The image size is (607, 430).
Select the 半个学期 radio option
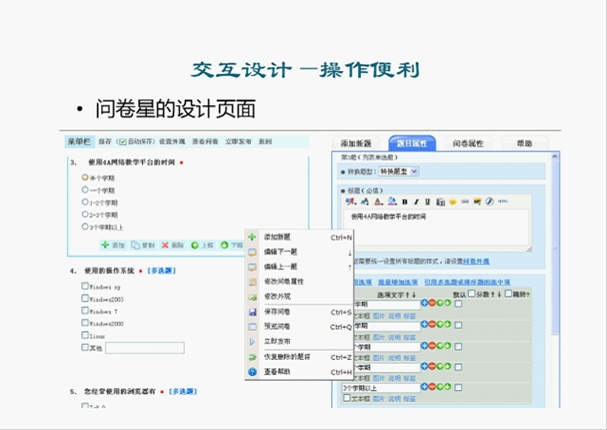pyautogui.click(x=85, y=177)
